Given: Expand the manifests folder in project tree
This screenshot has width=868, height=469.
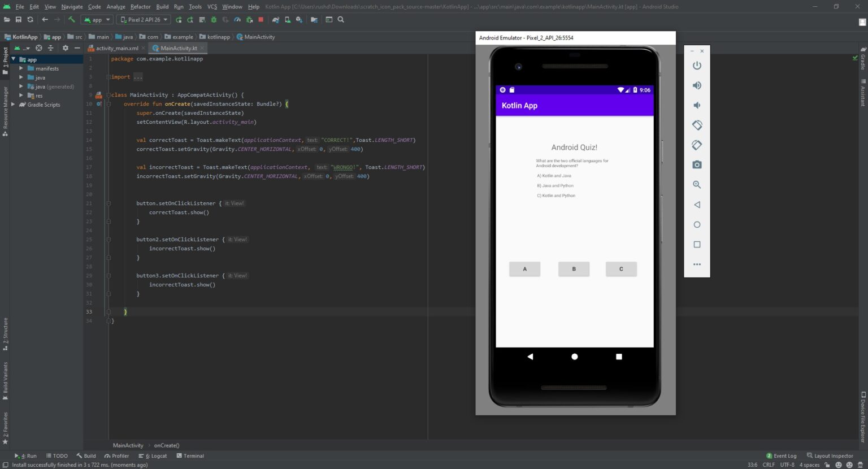Looking at the screenshot, I should [x=21, y=68].
